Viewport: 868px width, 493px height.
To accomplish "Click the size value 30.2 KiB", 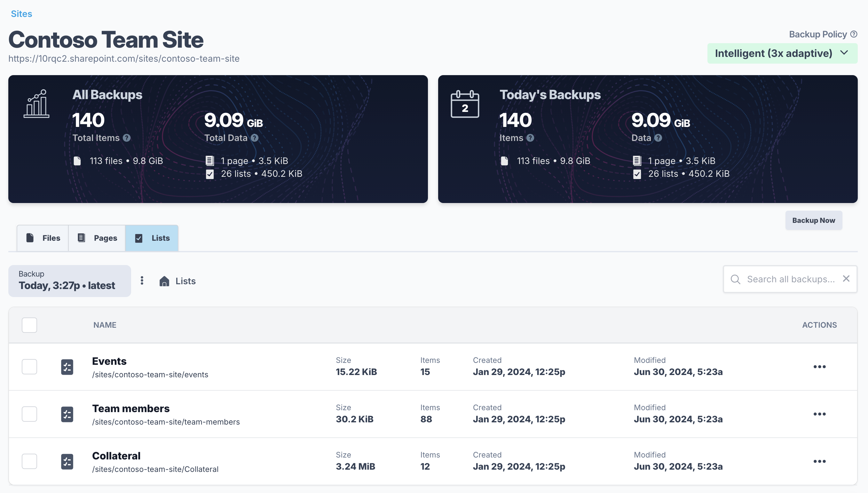I will (355, 419).
